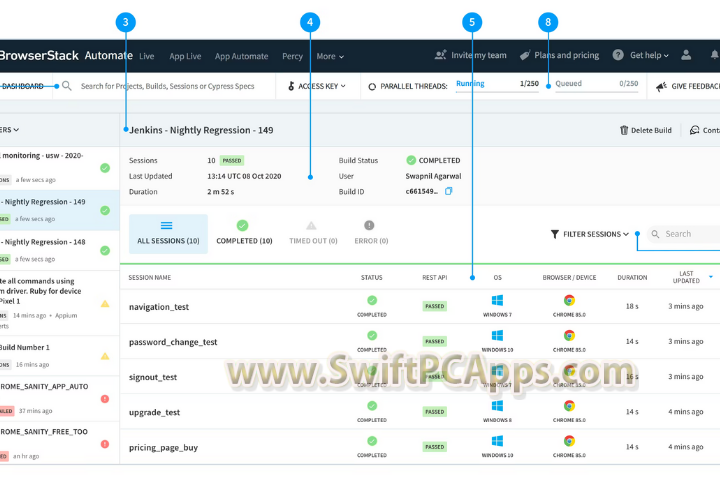The image size is (720, 480).
Task: Copy the Build ID with copy icon
Action: pos(449,191)
